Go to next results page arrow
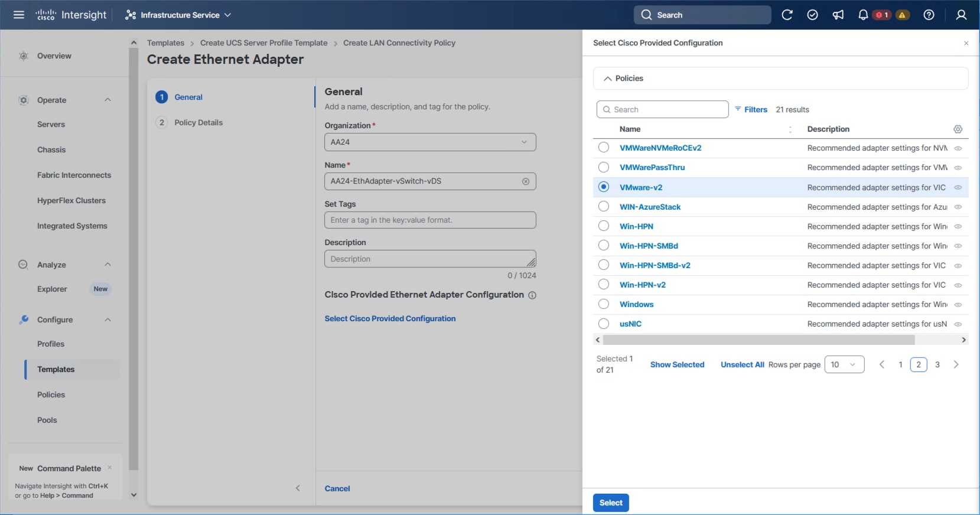The width and height of the screenshot is (980, 515). pos(956,364)
